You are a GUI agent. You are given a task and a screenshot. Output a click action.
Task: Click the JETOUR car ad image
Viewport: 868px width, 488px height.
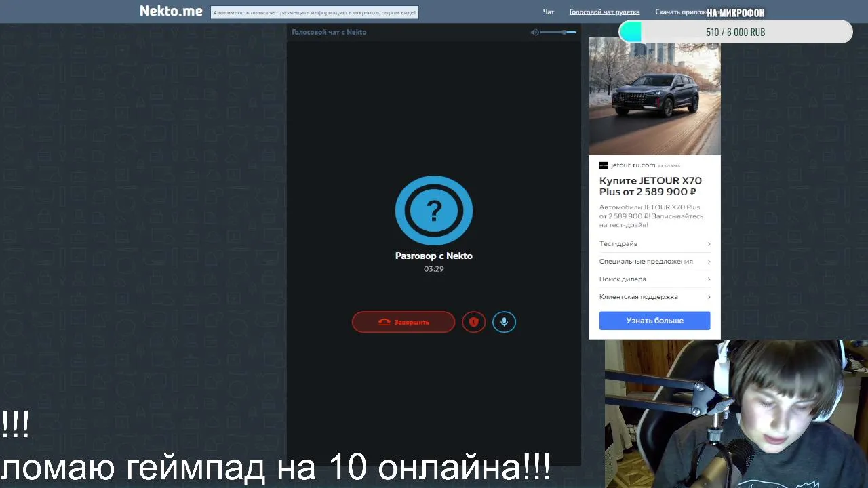654,97
